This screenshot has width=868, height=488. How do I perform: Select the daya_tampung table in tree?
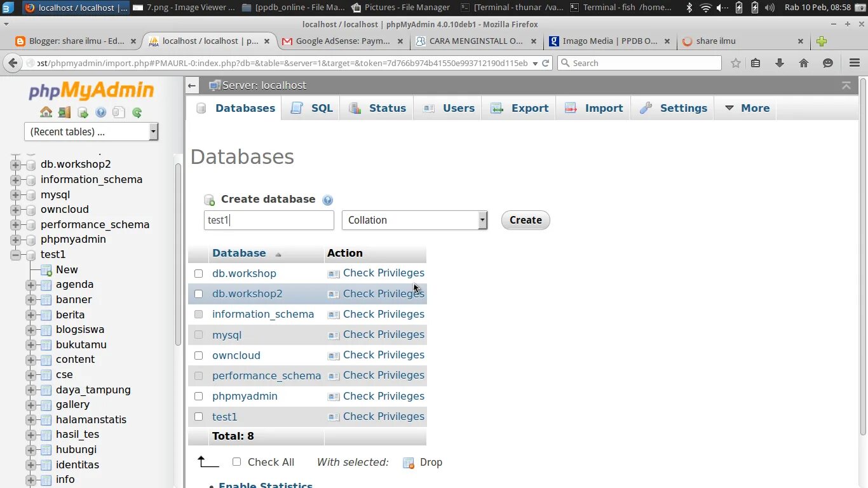[x=93, y=390]
